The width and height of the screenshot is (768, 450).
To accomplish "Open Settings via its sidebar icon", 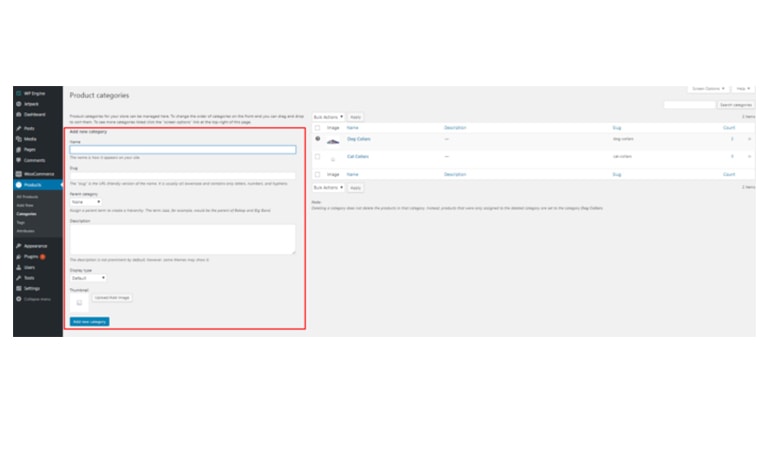I will coord(19,288).
